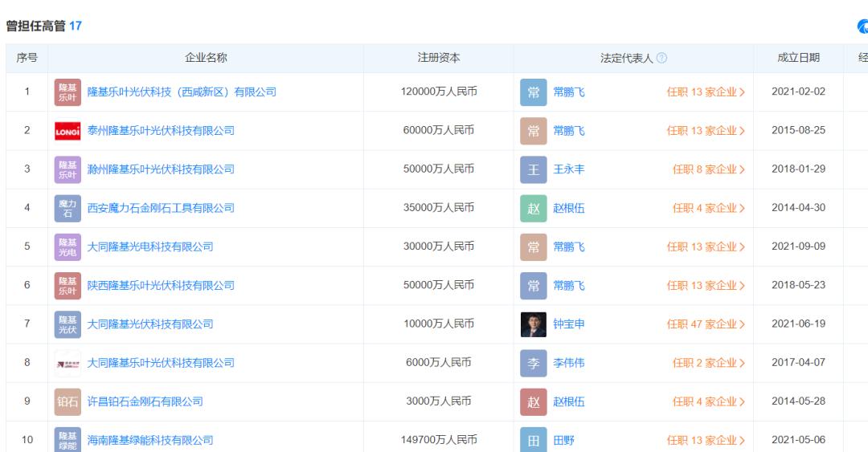Click 6000万人民币 capital cell

(439, 362)
